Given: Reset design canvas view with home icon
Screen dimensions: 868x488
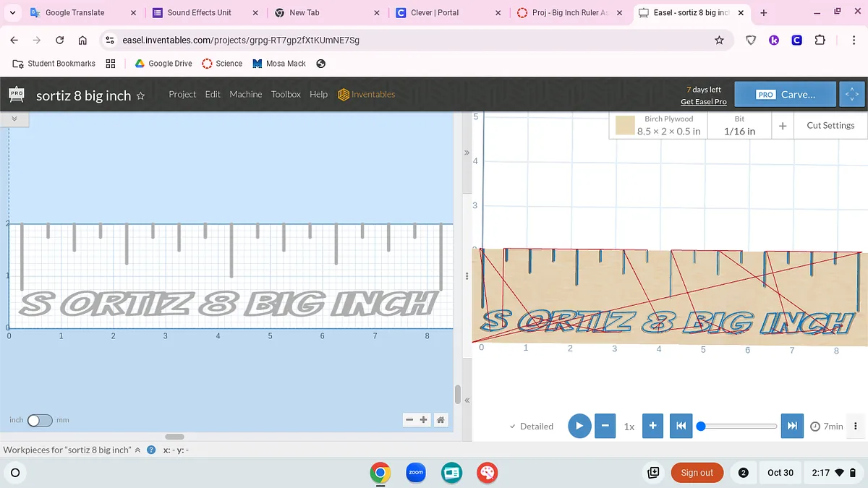Looking at the screenshot, I should click(x=440, y=420).
